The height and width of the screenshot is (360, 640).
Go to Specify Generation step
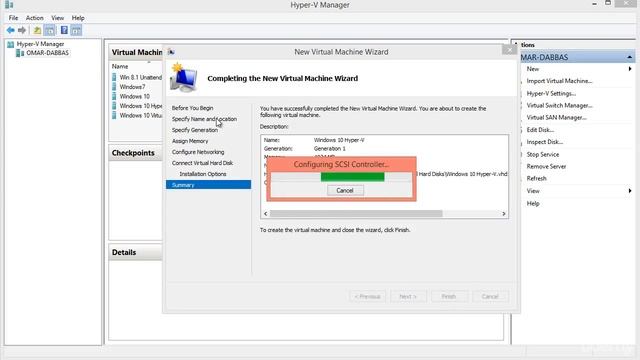(x=195, y=130)
